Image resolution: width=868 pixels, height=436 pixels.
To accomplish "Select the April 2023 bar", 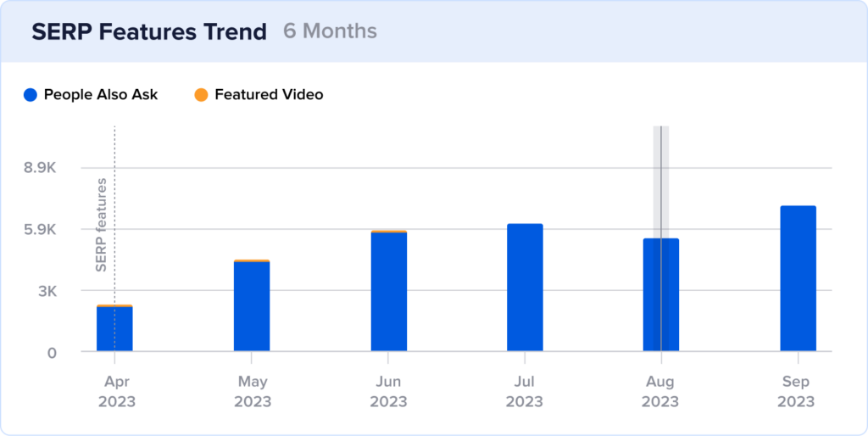I will click(114, 328).
